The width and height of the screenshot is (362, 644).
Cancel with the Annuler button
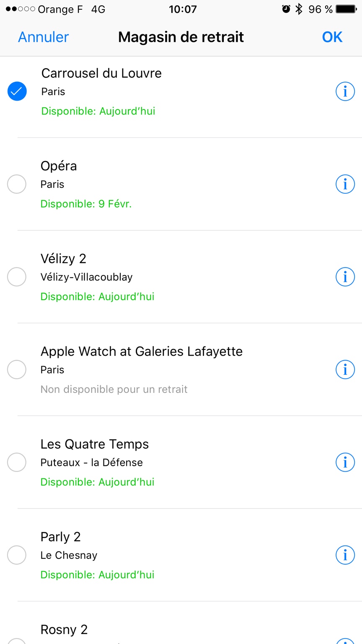coord(44,37)
